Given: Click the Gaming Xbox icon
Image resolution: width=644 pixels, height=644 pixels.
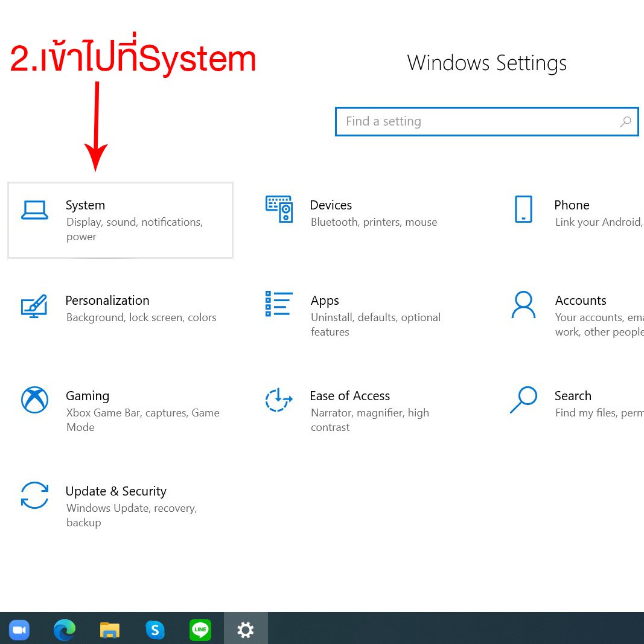Looking at the screenshot, I should [x=34, y=400].
